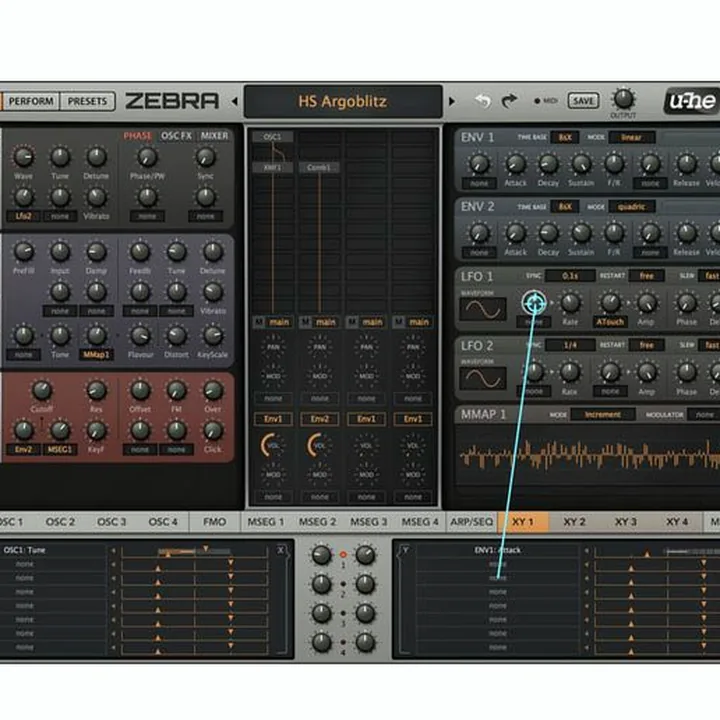Click the MIDI activity indicator

(537, 101)
